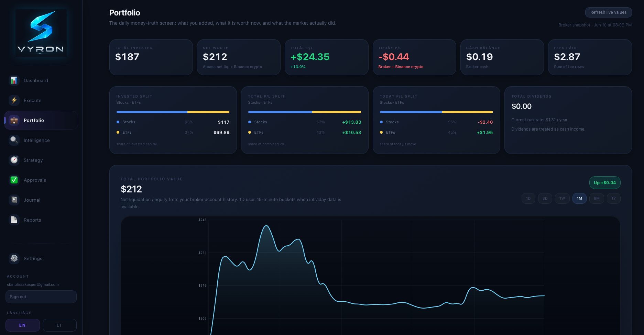Image resolution: width=644 pixels, height=335 pixels.
Task: Click the account email address
Action: [x=33, y=284]
